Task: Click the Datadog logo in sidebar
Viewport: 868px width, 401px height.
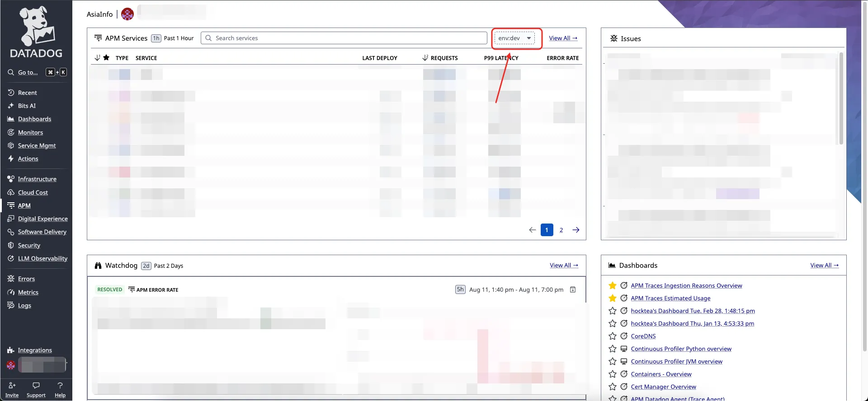Action: click(x=36, y=33)
